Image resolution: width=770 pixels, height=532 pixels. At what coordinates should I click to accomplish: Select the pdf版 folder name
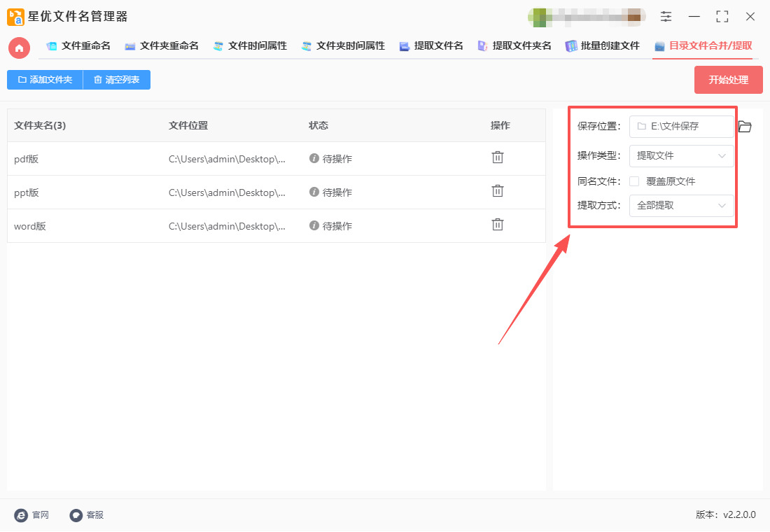point(26,159)
